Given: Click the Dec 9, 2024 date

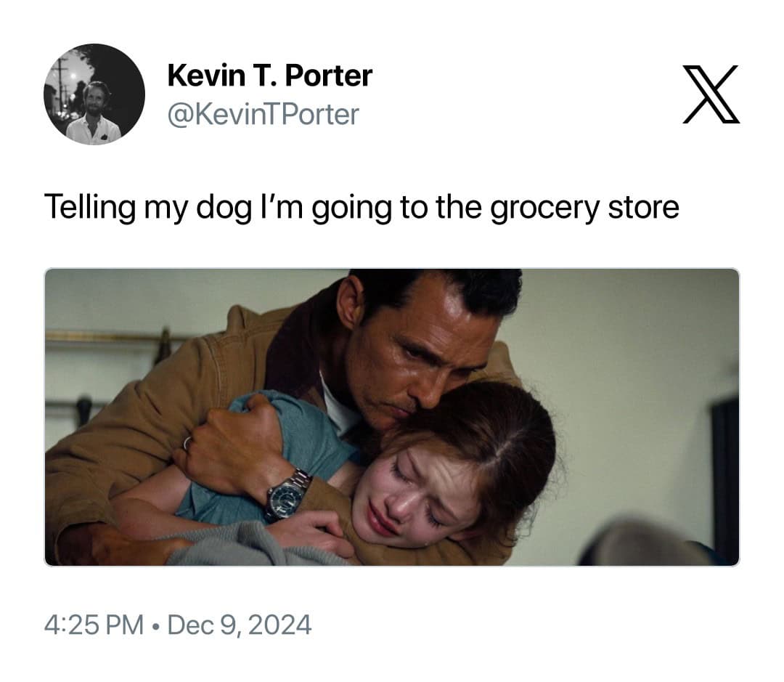Looking at the screenshot, I should pos(240,625).
